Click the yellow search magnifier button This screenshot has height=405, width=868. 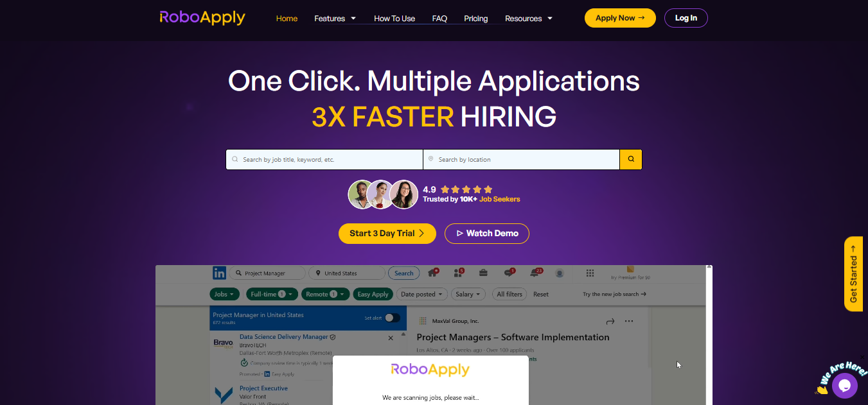click(631, 159)
